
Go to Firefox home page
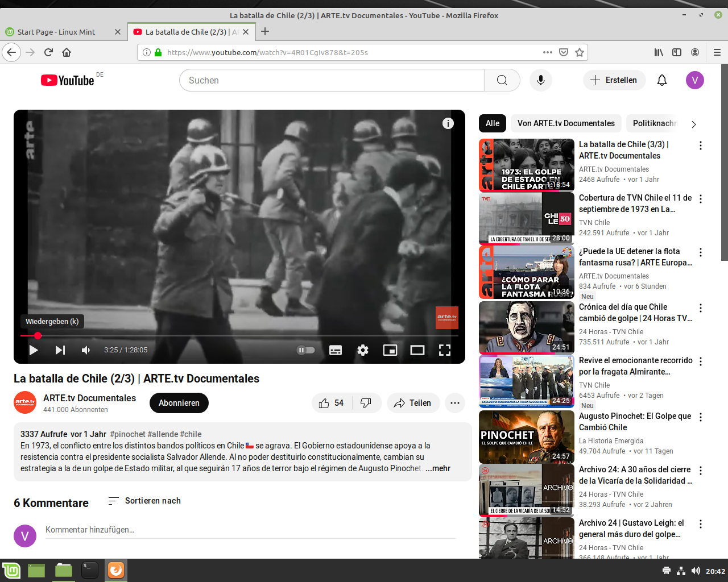[67, 52]
